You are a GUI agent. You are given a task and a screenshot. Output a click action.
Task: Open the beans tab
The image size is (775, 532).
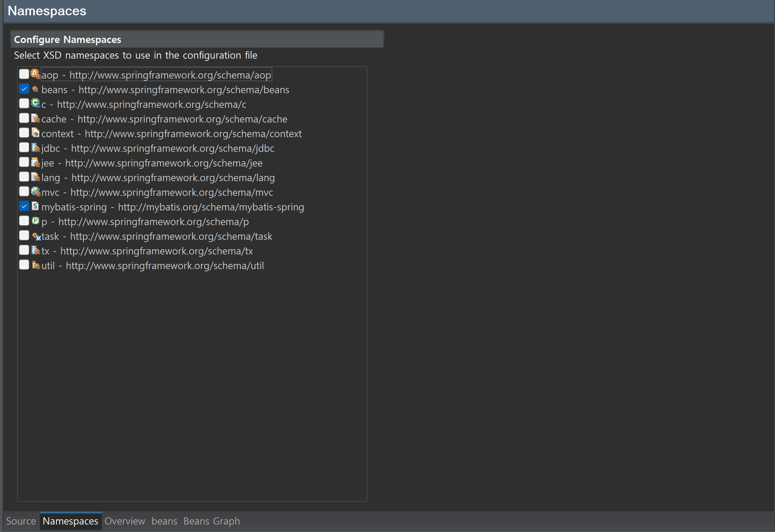tap(164, 521)
